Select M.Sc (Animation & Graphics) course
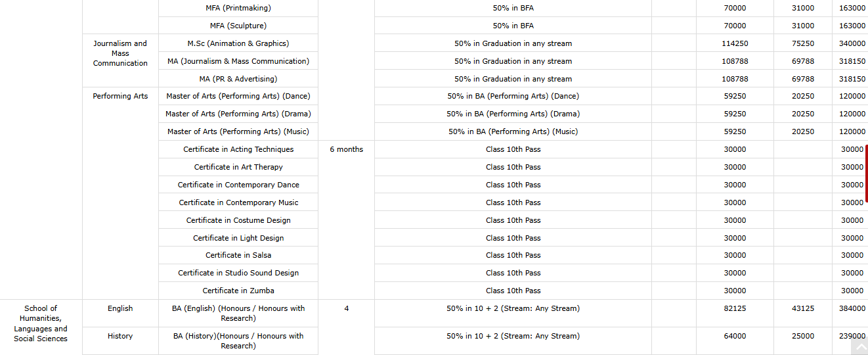This screenshot has height=355, width=868. 238,43
